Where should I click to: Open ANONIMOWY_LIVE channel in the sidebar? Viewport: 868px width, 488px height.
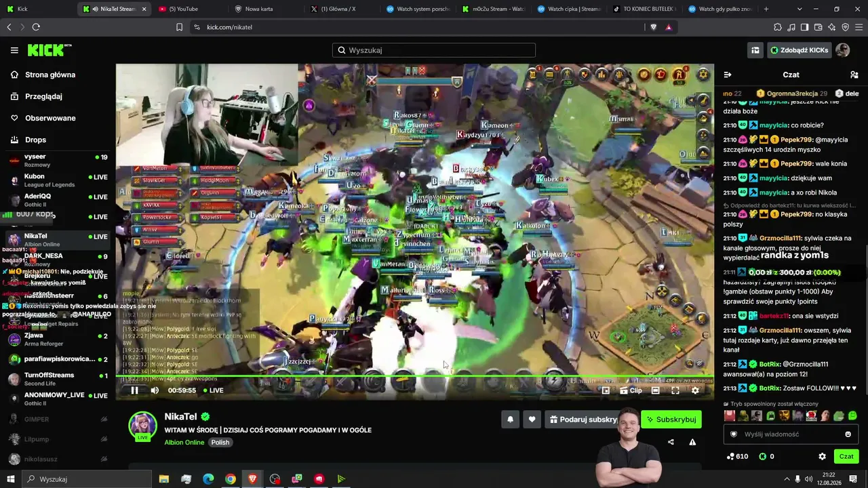(x=58, y=399)
